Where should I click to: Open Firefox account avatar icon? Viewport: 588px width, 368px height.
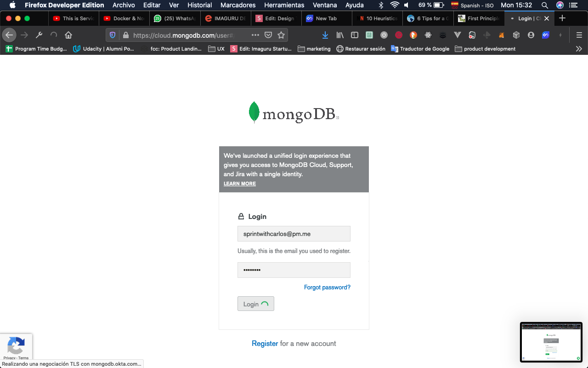531,35
